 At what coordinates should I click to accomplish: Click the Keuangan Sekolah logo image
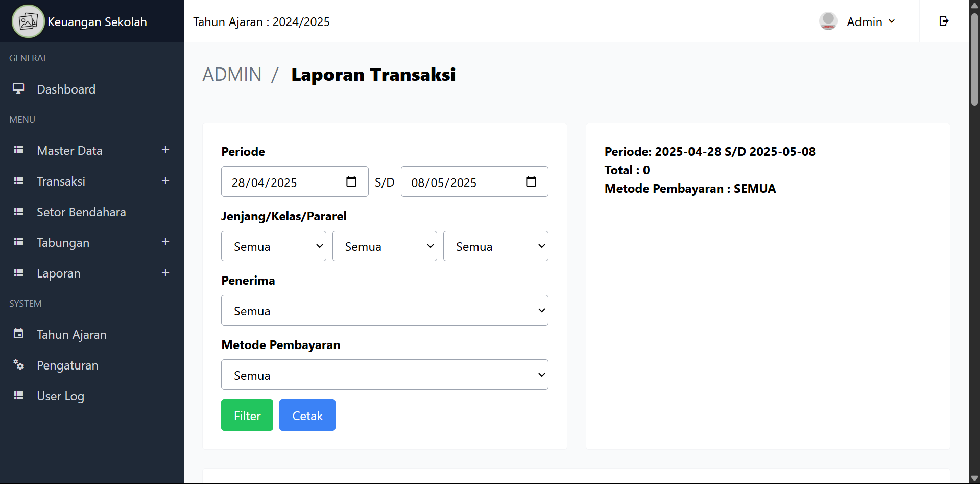28,21
